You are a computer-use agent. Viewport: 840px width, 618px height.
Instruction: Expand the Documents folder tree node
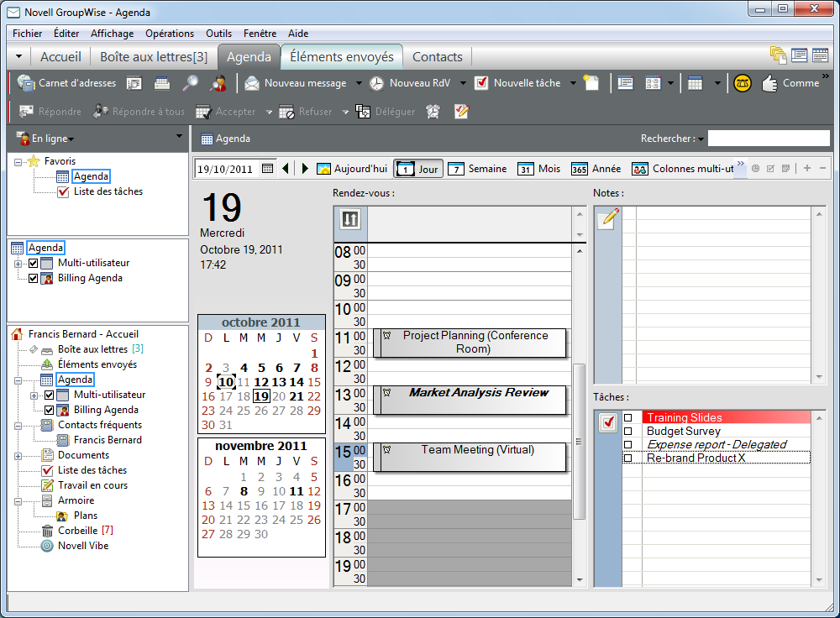click(x=18, y=455)
